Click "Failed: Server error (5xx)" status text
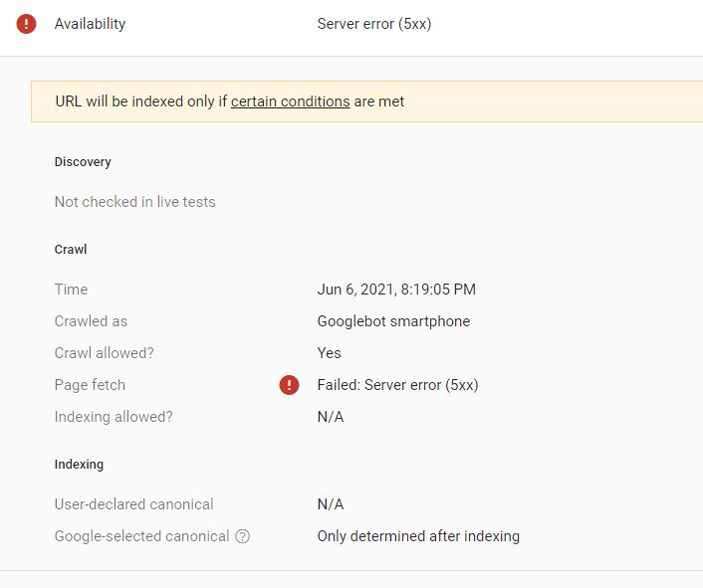 tap(397, 385)
